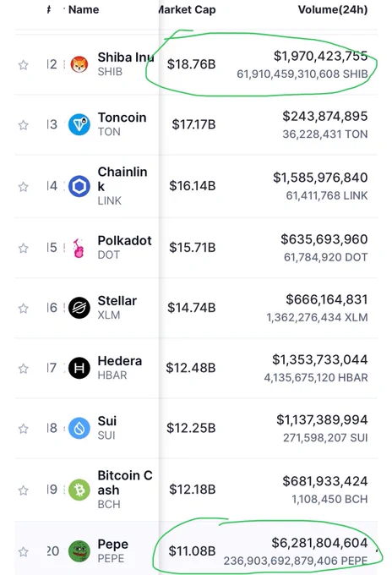
Task: Click the Toncoin logo icon
Action: click(x=79, y=124)
